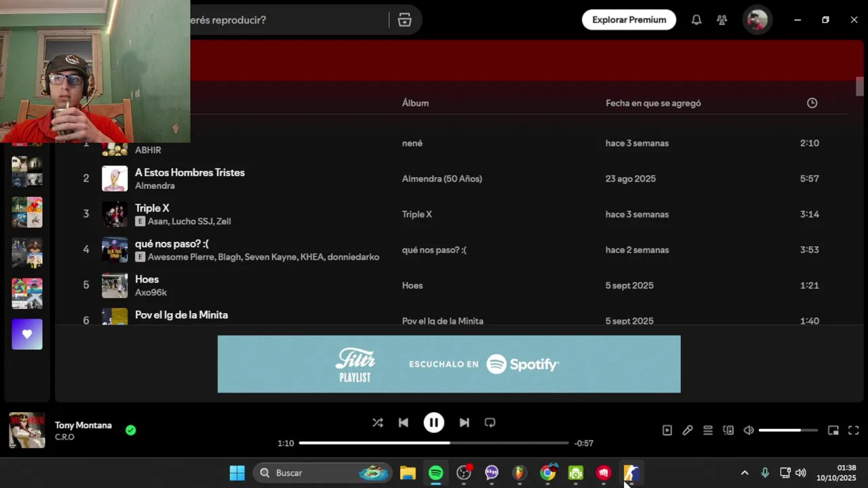Image resolution: width=868 pixels, height=488 pixels.
Task: Sort by the Álbum column header
Action: [x=415, y=103]
